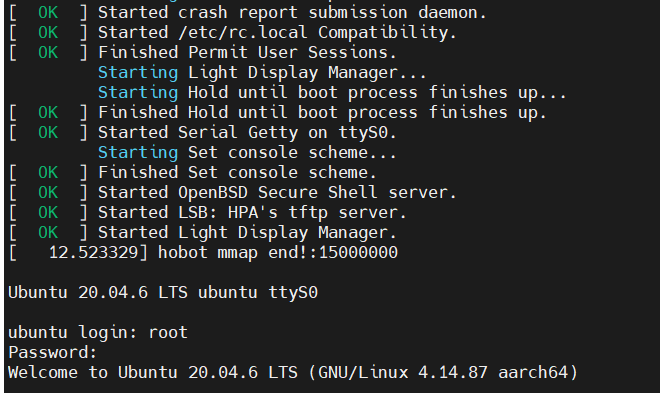
Task: Click the green OK beside OpenBSD server
Action: [48, 193]
